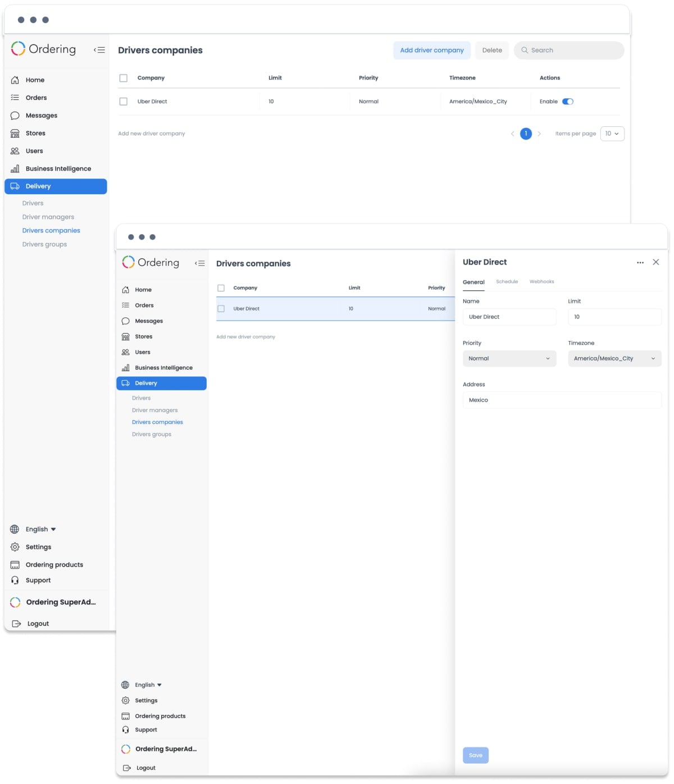Close the Uber Direct detail panel
The height and width of the screenshot is (784, 674).
tap(656, 262)
